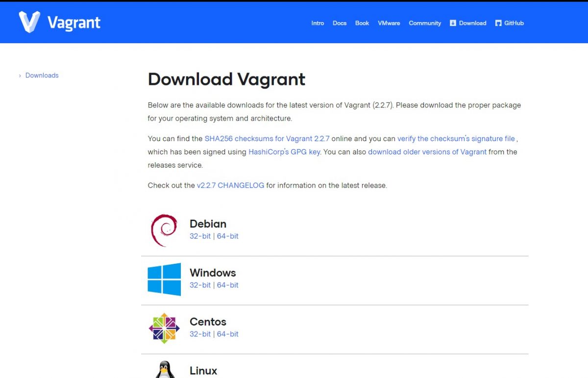
Task: Open the Intro menu item
Action: pyautogui.click(x=318, y=23)
